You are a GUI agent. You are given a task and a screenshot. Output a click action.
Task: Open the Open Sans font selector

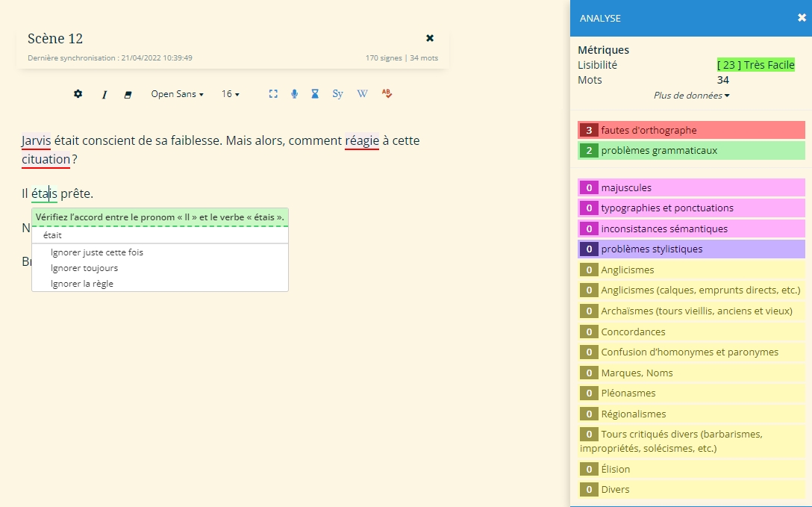click(177, 94)
